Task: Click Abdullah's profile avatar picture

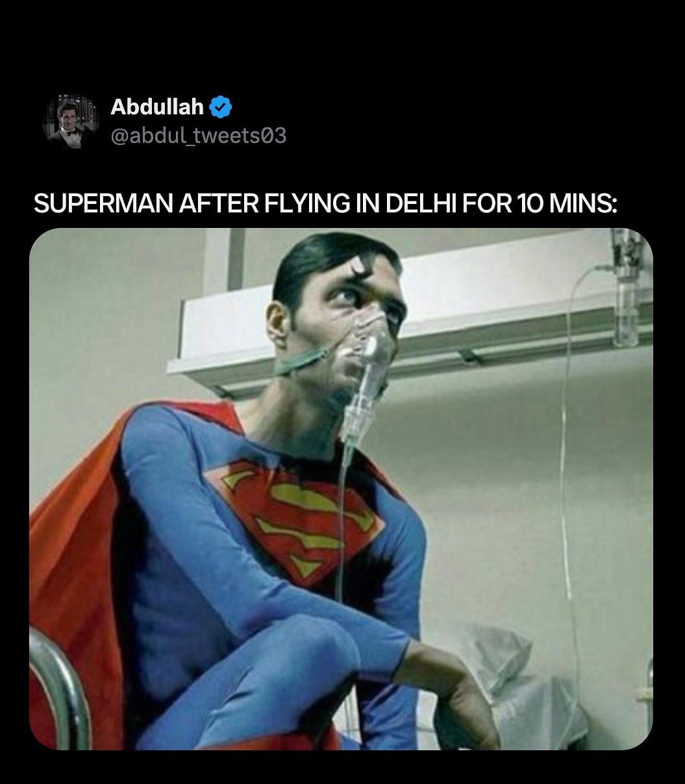Action: tap(70, 121)
